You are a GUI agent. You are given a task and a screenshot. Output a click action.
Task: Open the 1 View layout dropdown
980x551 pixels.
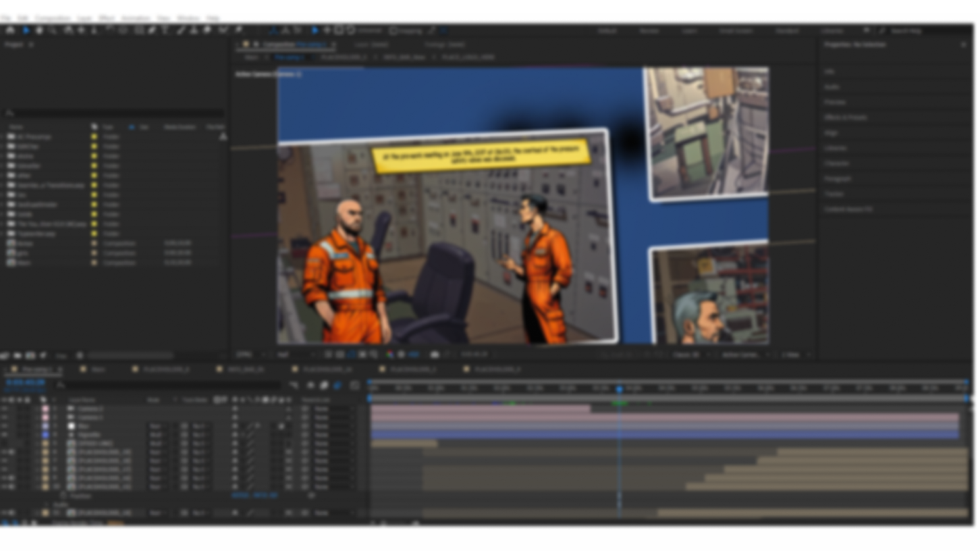795,354
